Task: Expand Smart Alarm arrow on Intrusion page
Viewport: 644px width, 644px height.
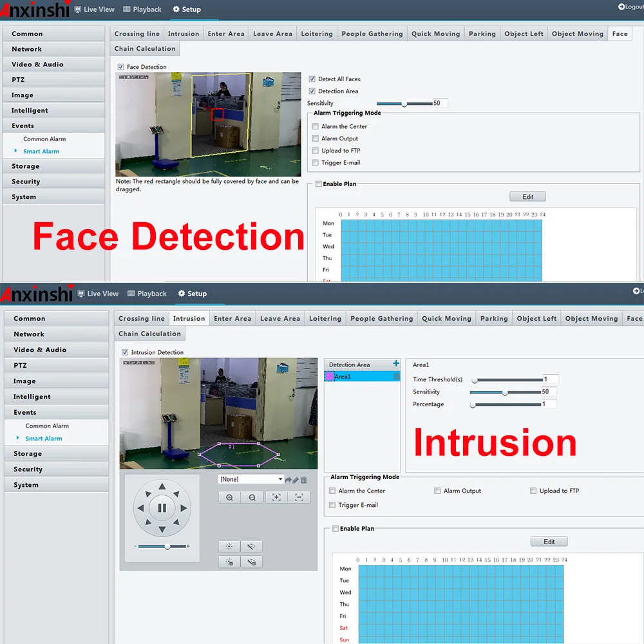Action: point(17,438)
